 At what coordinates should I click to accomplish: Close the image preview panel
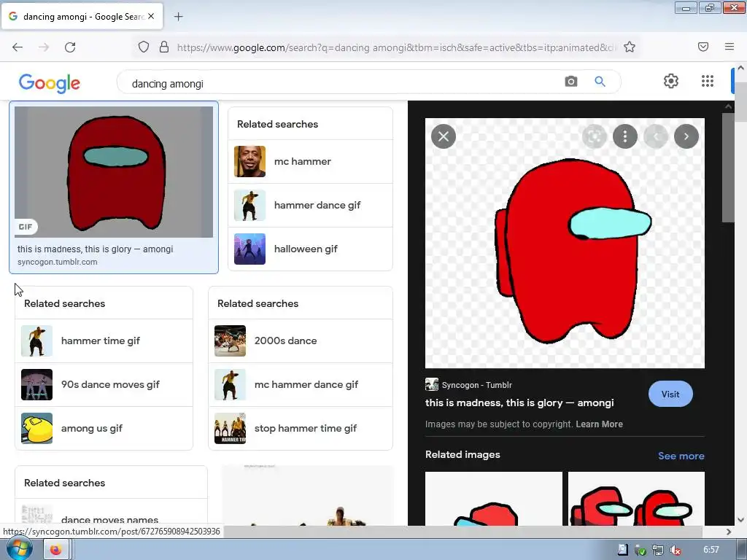[x=444, y=136]
